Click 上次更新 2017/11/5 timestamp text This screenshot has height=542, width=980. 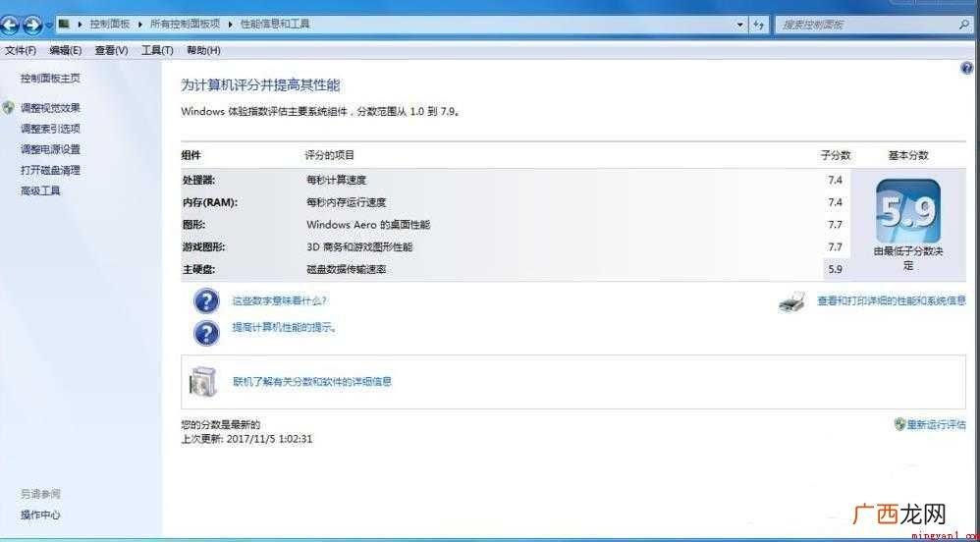pyautogui.click(x=246, y=439)
